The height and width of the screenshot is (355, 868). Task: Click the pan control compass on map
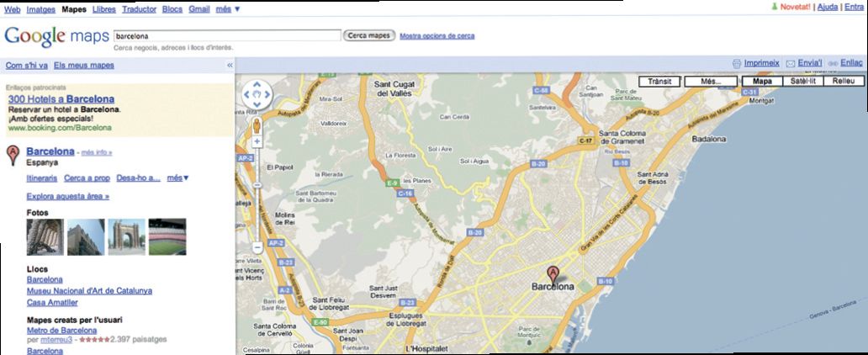[x=257, y=96]
